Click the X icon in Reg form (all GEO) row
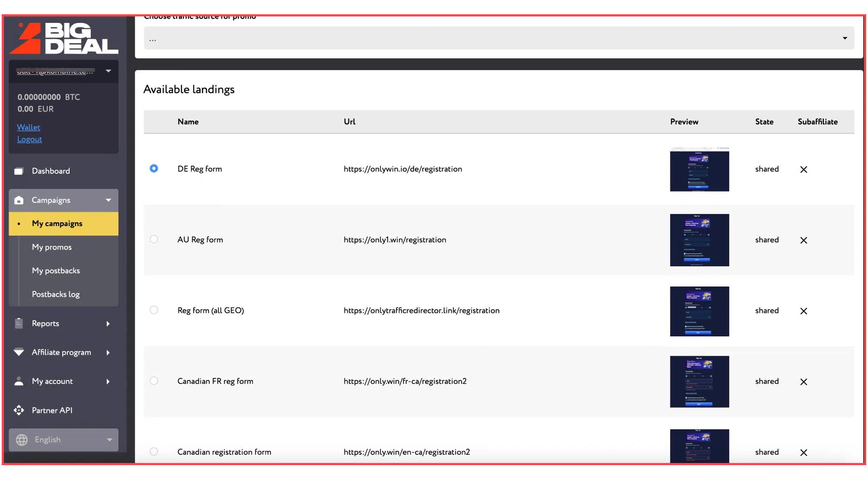The height and width of the screenshot is (479, 868). (804, 311)
